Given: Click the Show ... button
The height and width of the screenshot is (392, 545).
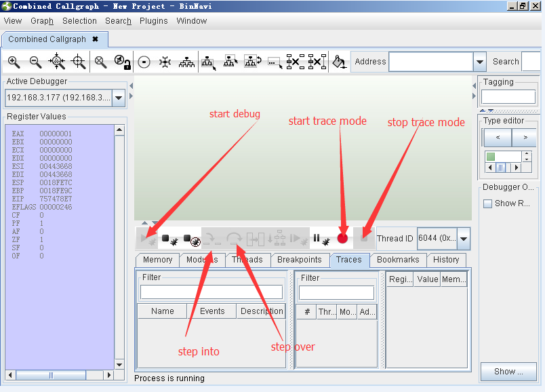Looking at the screenshot, I should coord(508,372).
